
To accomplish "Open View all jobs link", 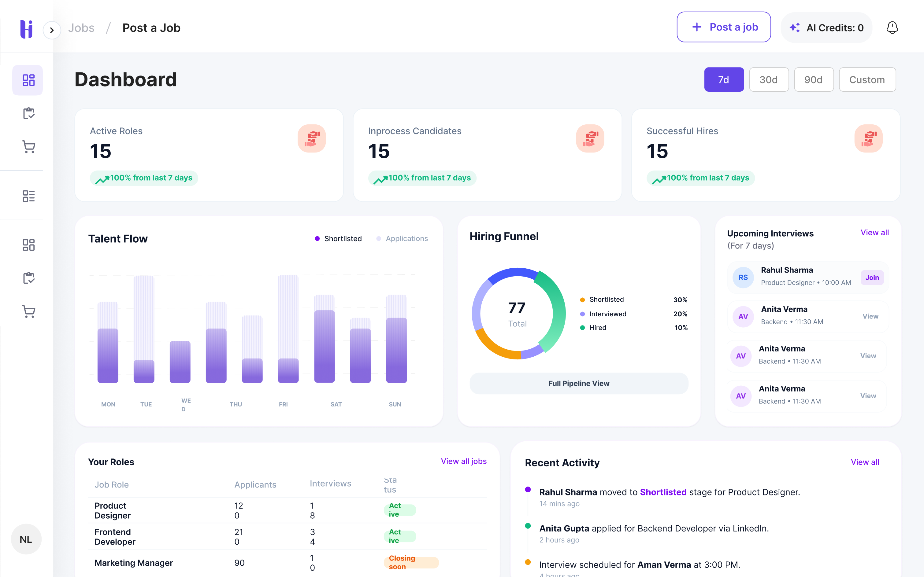I will tap(463, 461).
